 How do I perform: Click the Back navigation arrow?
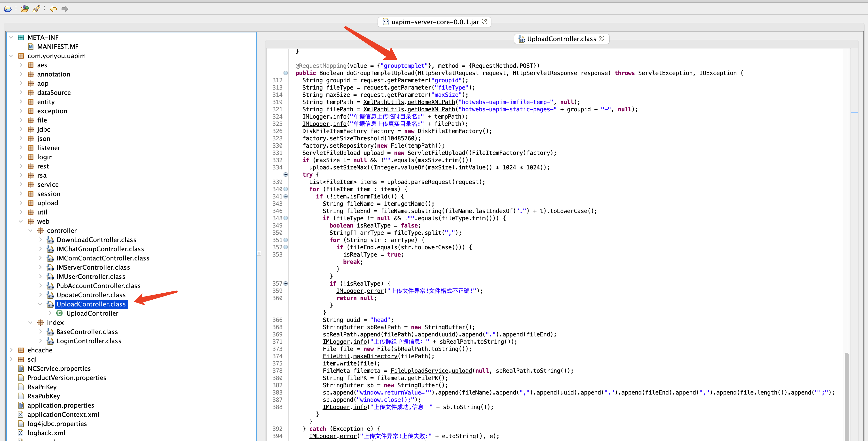click(x=53, y=9)
